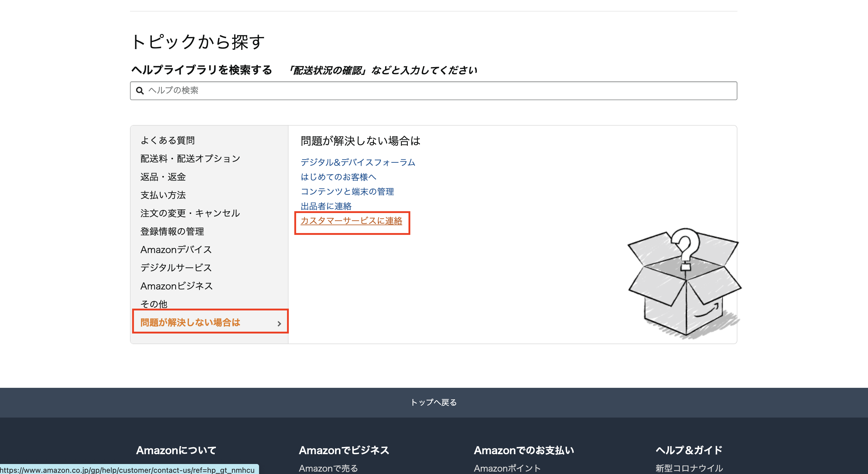Image resolution: width=868 pixels, height=474 pixels.
Task: Select 登録情報の管理 topic
Action: click(172, 231)
